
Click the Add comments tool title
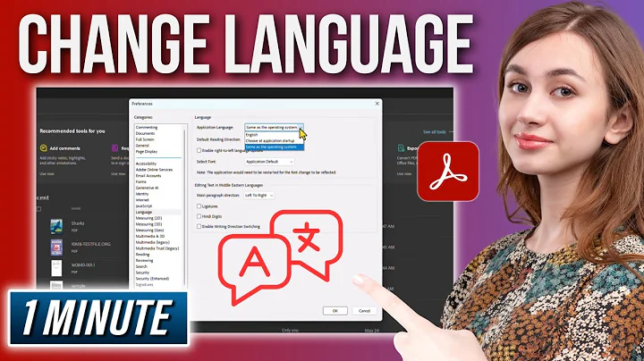click(x=65, y=148)
